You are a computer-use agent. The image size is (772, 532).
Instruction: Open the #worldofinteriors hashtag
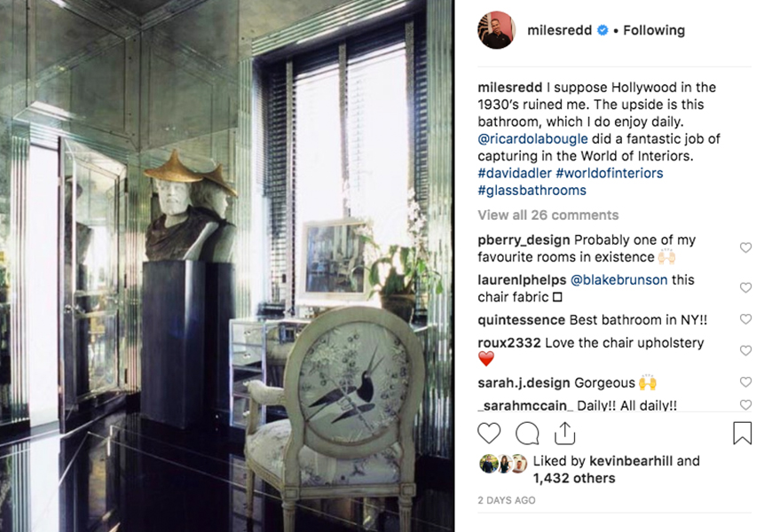[610, 173]
